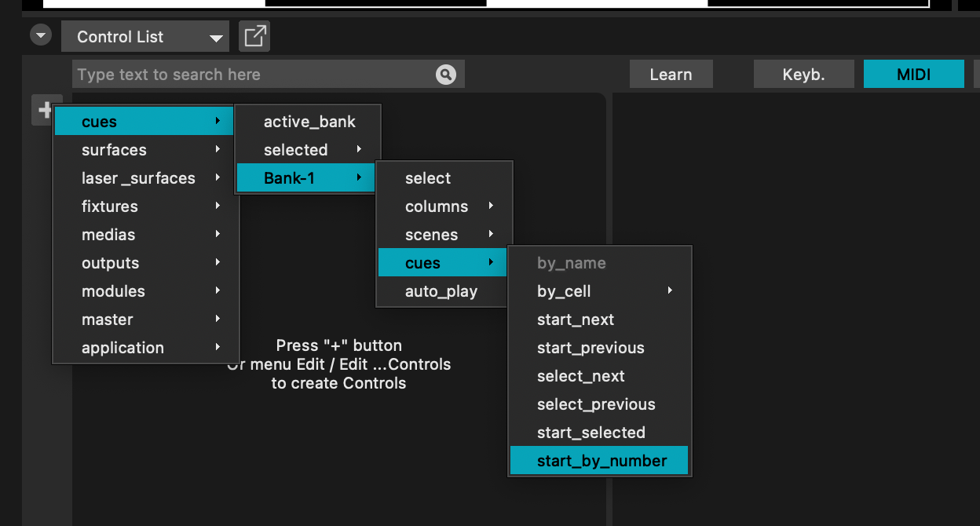Select the active_bank menu item

click(x=309, y=122)
